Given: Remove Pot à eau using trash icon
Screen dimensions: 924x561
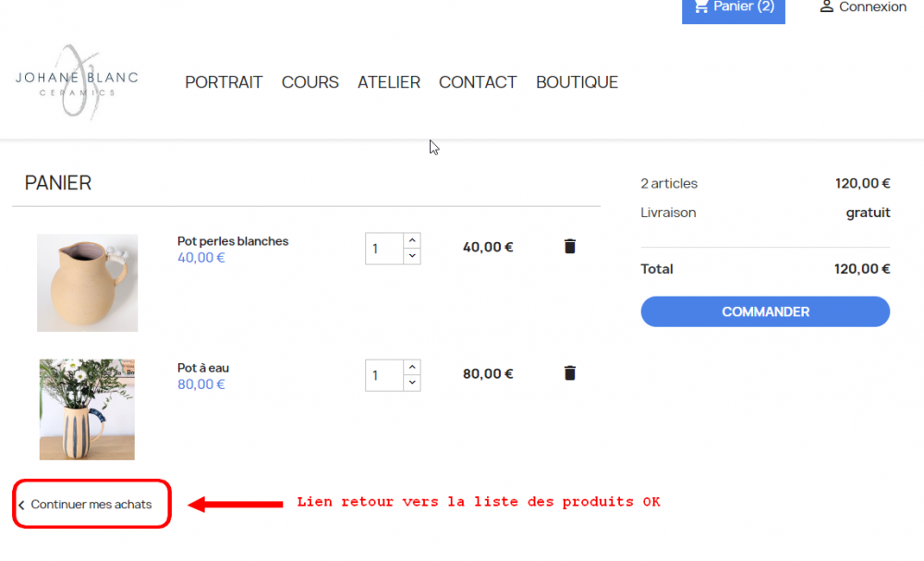Looking at the screenshot, I should 569,373.
